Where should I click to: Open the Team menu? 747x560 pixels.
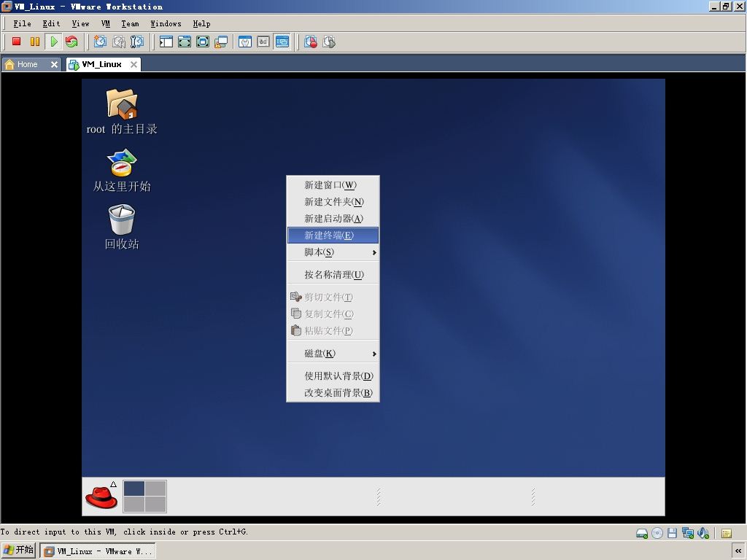[x=130, y=23]
